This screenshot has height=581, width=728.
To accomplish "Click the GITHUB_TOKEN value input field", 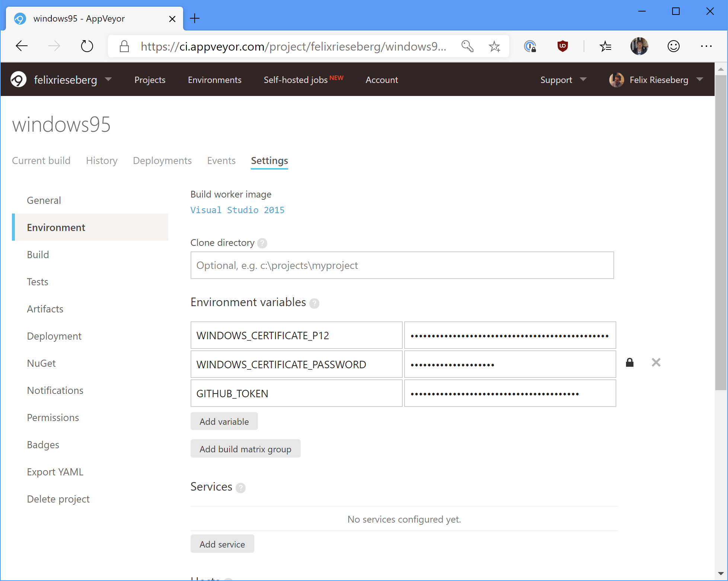I will click(509, 393).
